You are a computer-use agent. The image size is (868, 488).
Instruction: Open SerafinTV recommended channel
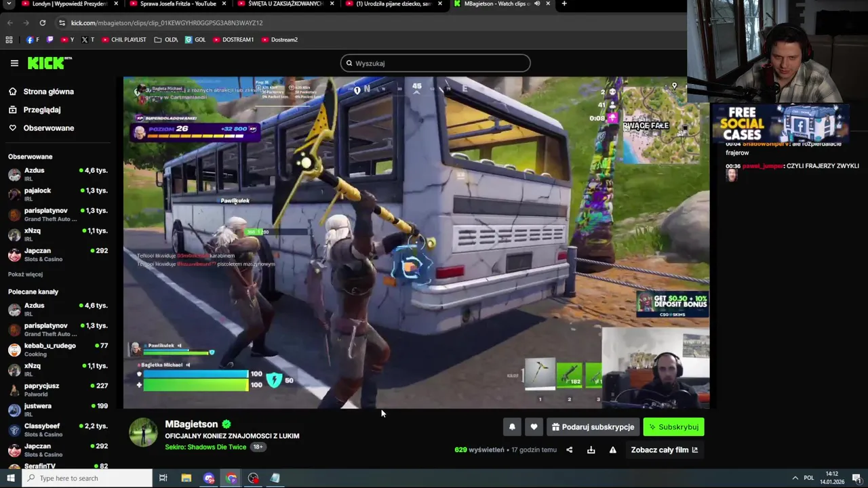58,466
